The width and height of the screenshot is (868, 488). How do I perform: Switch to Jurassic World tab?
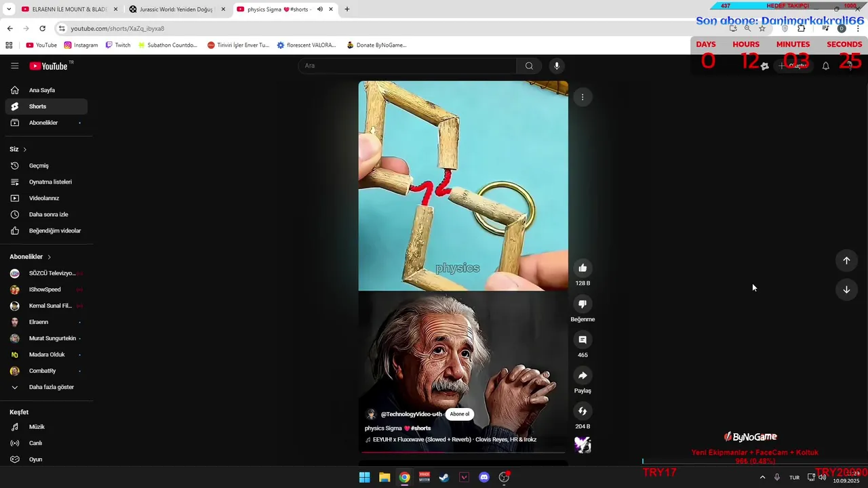176,9
